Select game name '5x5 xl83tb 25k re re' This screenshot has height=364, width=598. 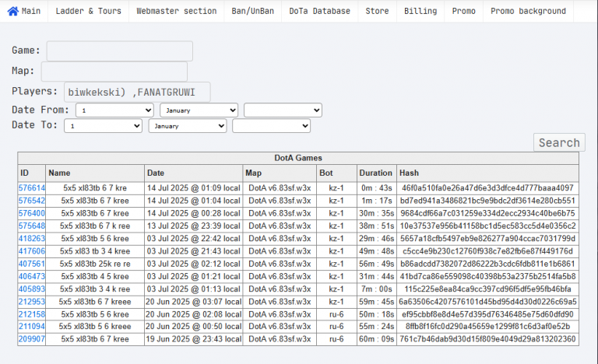point(95,264)
